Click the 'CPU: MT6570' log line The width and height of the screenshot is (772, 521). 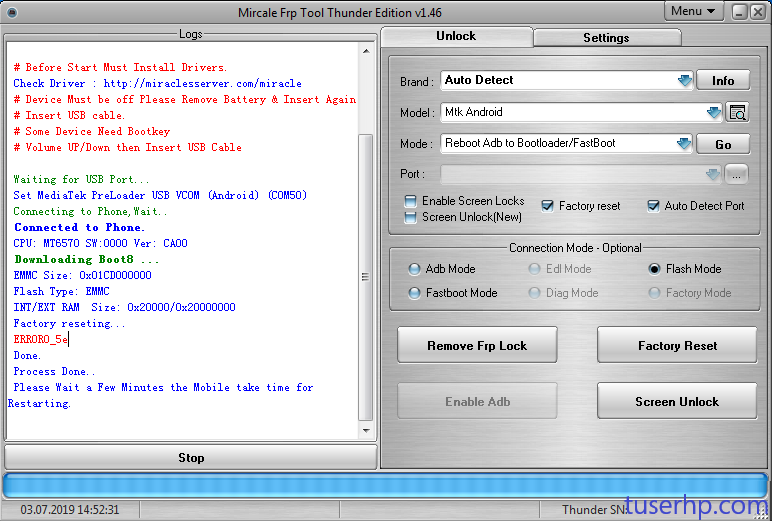(x=100, y=243)
